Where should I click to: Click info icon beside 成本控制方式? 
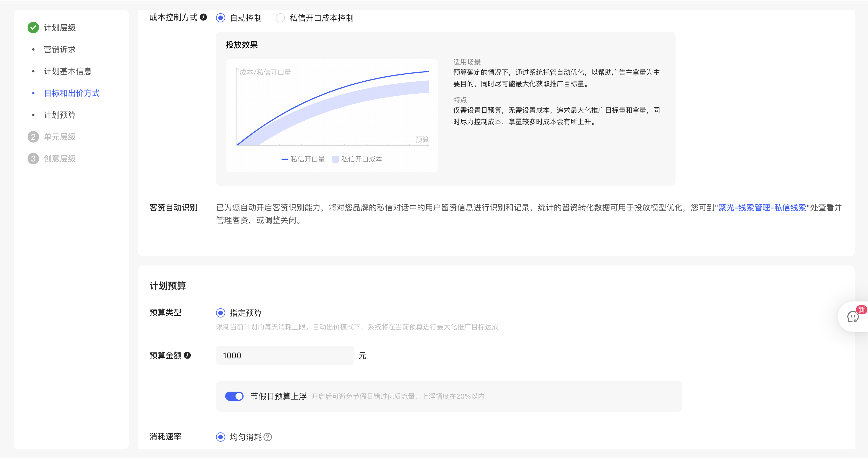coord(203,17)
